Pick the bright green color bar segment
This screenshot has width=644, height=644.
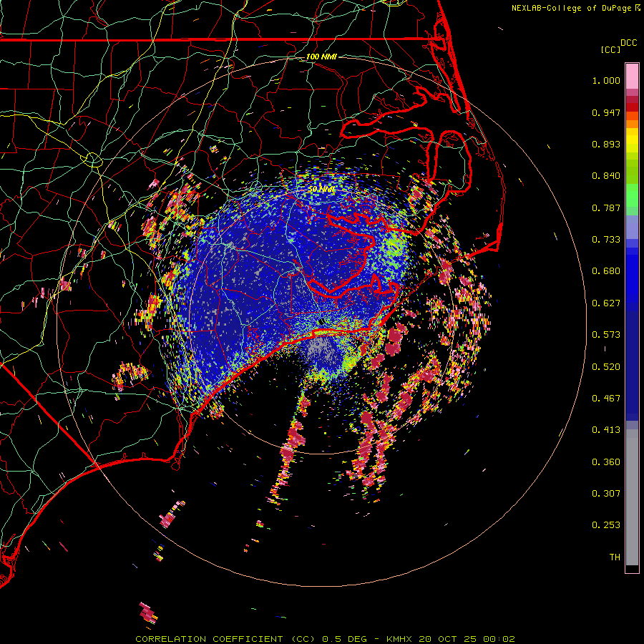(x=632, y=195)
